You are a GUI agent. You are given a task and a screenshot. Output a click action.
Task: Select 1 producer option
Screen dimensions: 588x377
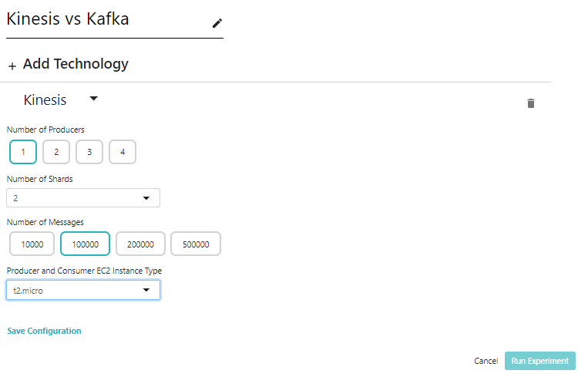[23, 152]
